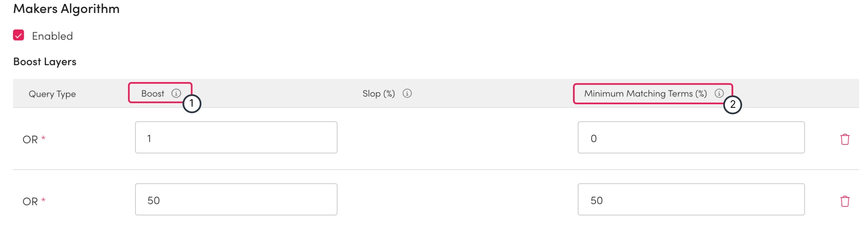Delete the second OR boost layer
The height and width of the screenshot is (225, 868).
click(845, 201)
